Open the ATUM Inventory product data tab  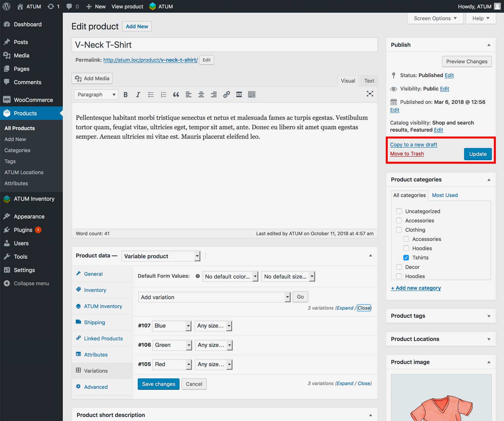click(103, 306)
